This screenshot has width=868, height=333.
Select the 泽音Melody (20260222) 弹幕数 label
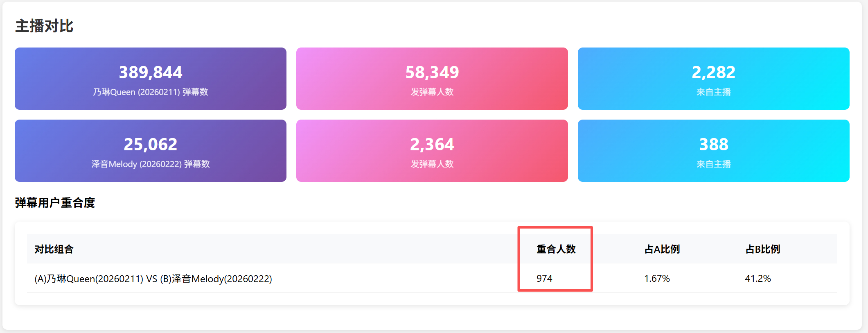pyautogui.click(x=151, y=164)
